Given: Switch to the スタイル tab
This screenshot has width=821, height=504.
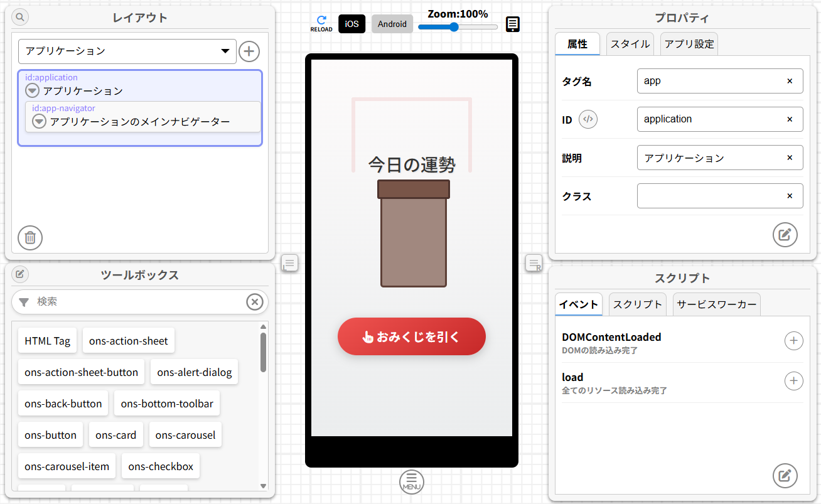Looking at the screenshot, I should pyautogui.click(x=630, y=44).
